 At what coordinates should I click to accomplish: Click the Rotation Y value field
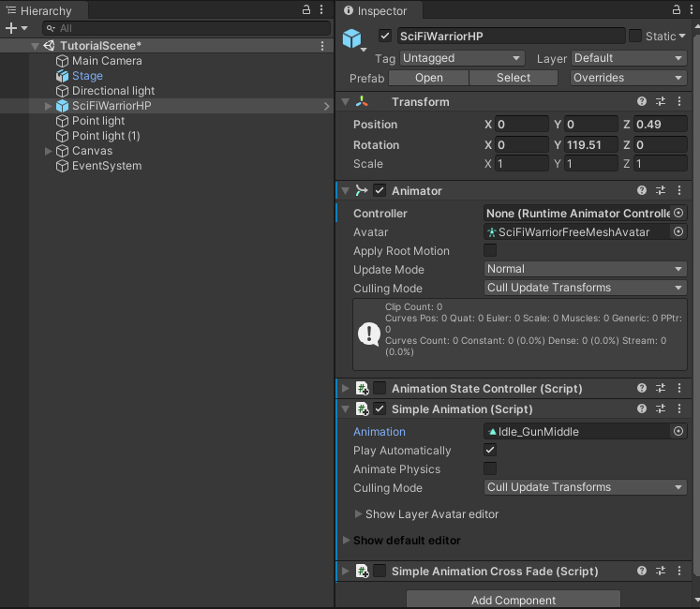[x=590, y=145]
